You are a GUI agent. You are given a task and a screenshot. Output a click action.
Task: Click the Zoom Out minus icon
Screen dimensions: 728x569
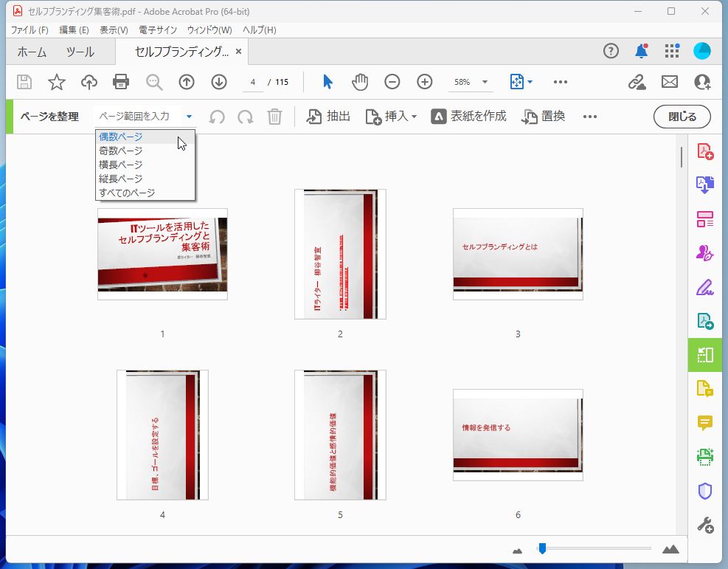pyautogui.click(x=392, y=82)
